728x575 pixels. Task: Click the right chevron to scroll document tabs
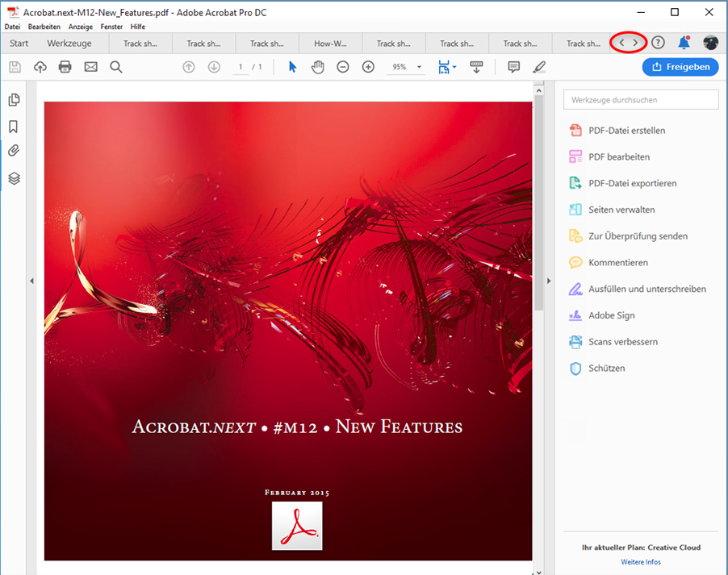pyautogui.click(x=637, y=43)
